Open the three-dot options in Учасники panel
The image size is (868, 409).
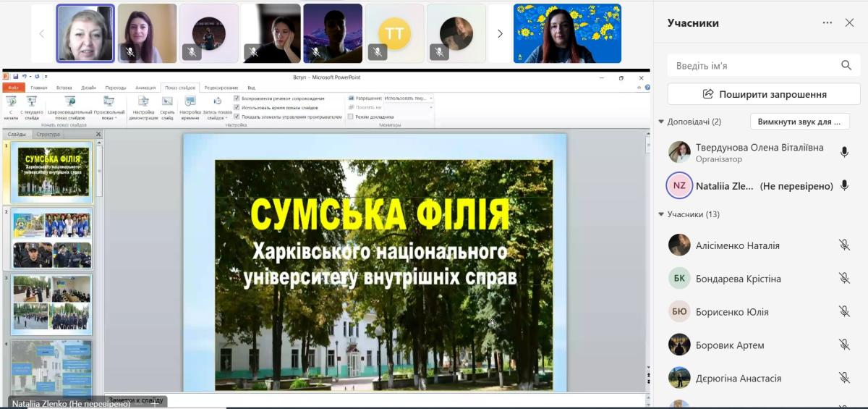(827, 22)
